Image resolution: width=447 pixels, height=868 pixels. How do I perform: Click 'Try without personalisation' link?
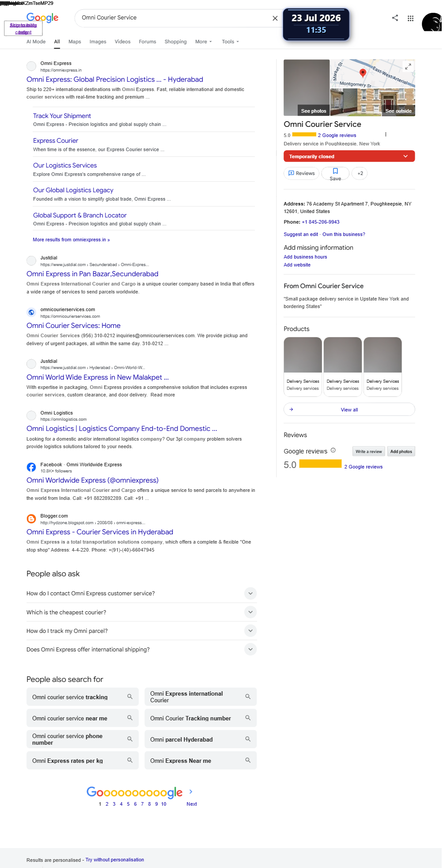coord(114,860)
